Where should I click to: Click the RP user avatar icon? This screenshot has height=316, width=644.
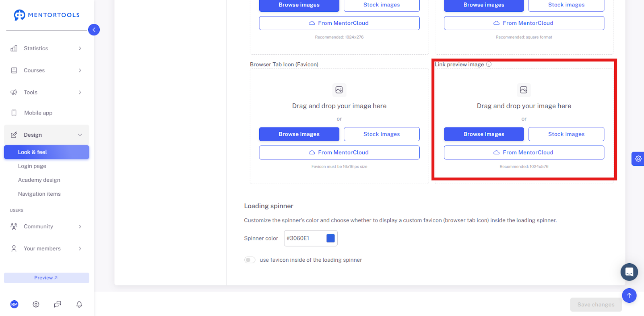click(14, 304)
